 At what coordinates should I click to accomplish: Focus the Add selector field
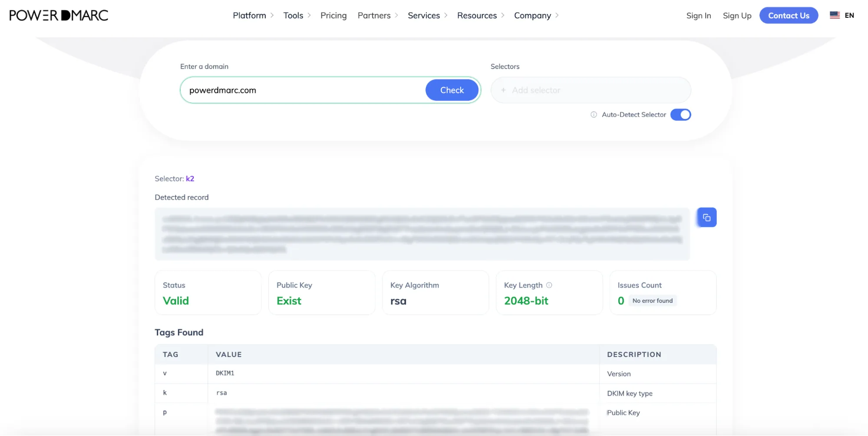point(591,90)
